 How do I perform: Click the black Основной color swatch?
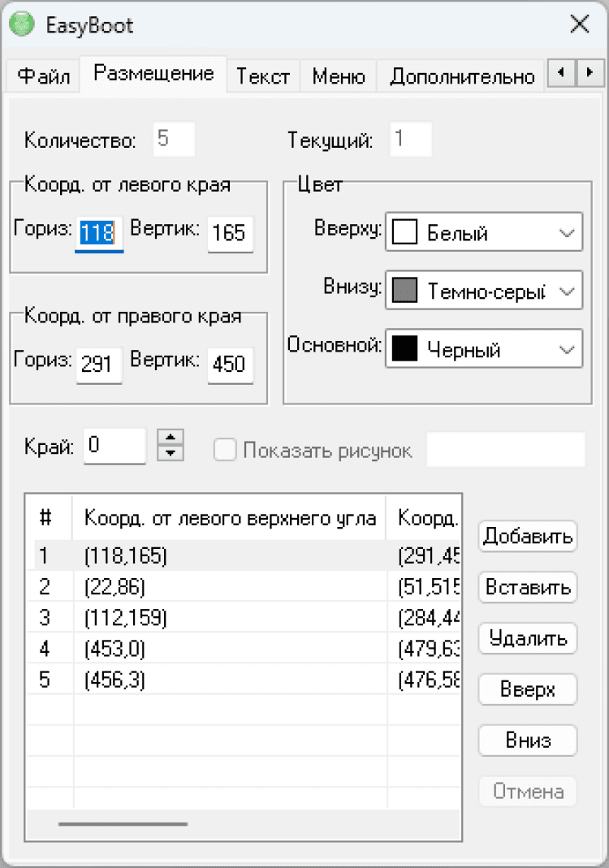404,349
